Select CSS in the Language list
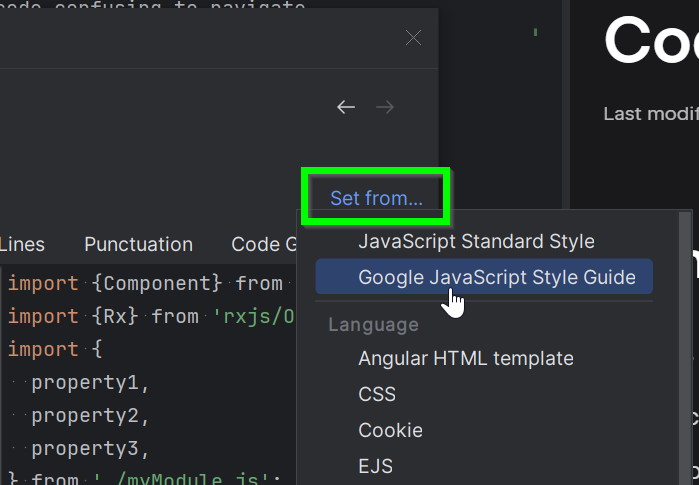The width and height of the screenshot is (699, 485). [377, 394]
